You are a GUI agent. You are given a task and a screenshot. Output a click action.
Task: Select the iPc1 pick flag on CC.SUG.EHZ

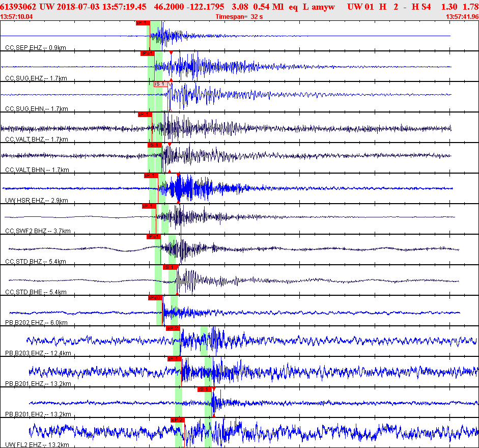147,53
